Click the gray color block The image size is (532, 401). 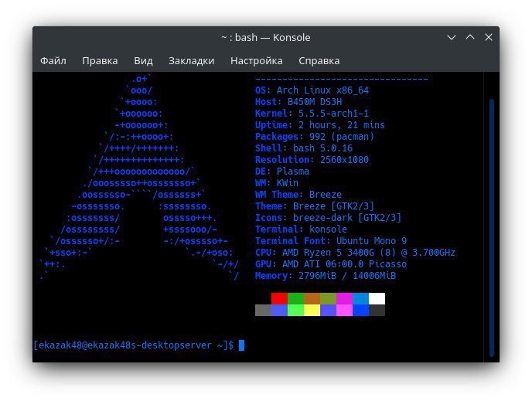point(263,310)
